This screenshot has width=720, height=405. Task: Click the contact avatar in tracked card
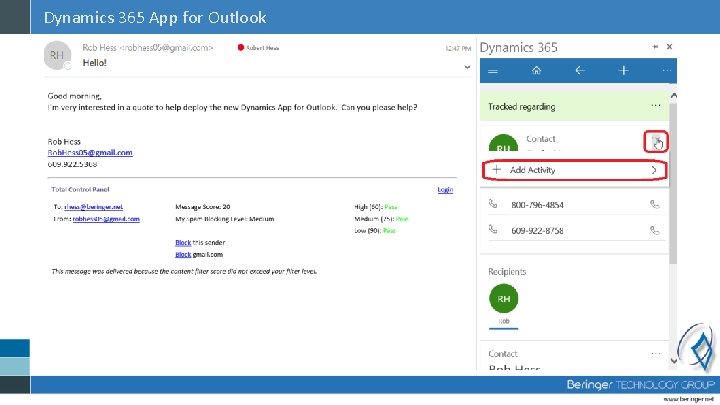tap(503, 143)
